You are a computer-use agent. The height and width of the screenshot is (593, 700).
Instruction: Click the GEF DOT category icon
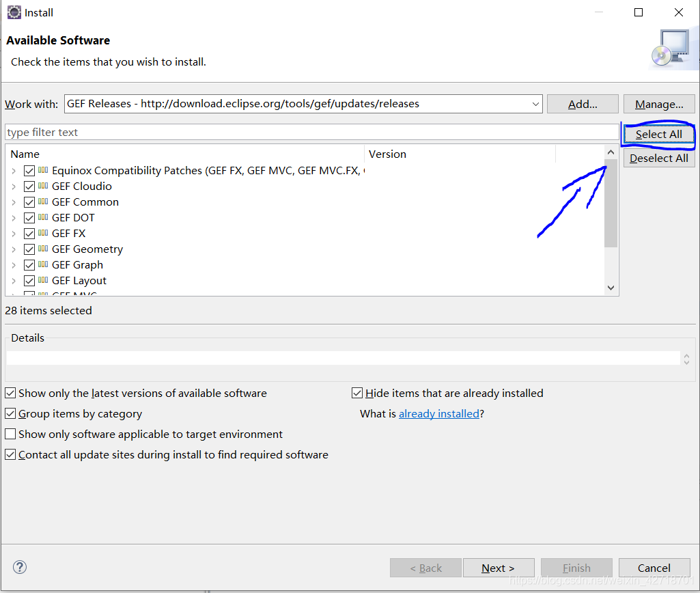pos(43,217)
